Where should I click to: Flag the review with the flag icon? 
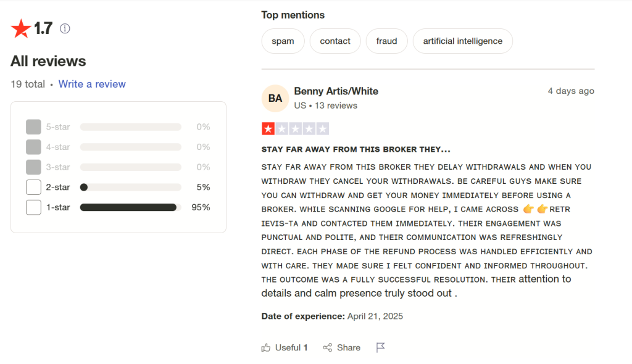pyautogui.click(x=381, y=347)
